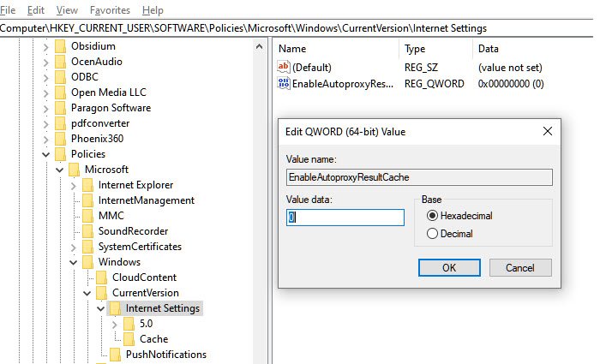This screenshot has height=364, width=600.
Task: Expand the OcenAudio key
Action: pos(46,62)
